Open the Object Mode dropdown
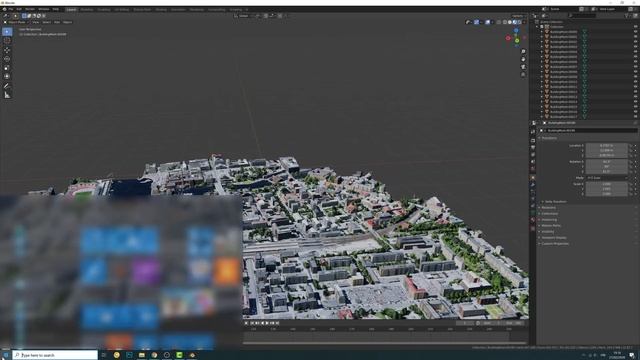640x360 pixels. click(16, 22)
